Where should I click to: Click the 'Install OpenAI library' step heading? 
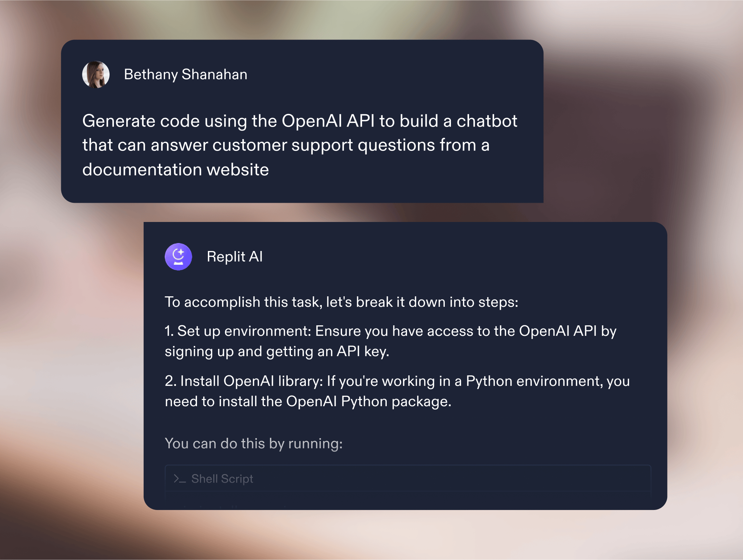(x=251, y=381)
